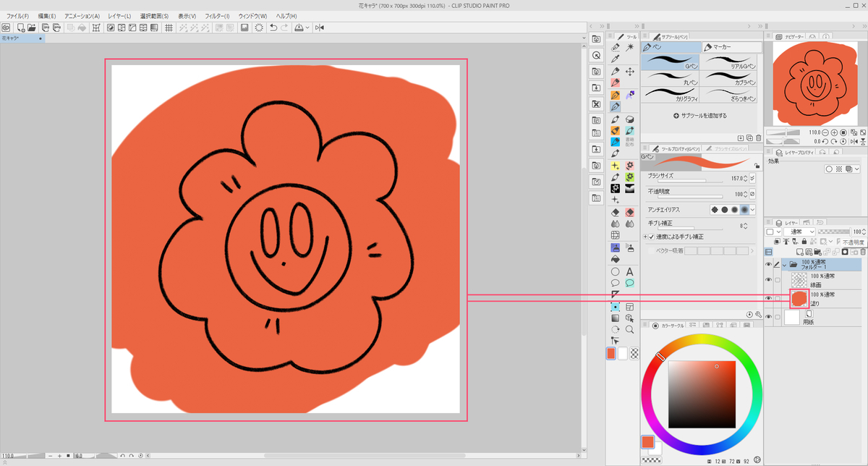Screen dimensions: 868x466
Task: Switch to the マーカー sub tool tab
Action: (732, 47)
